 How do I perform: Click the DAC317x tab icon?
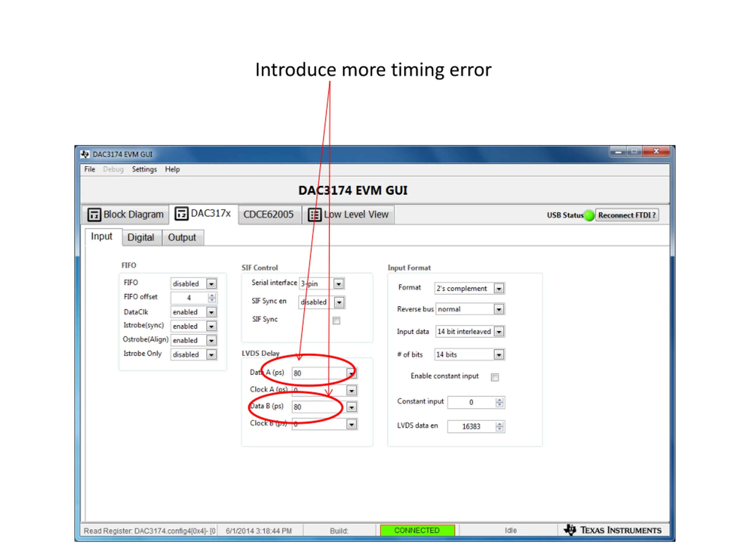click(181, 214)
